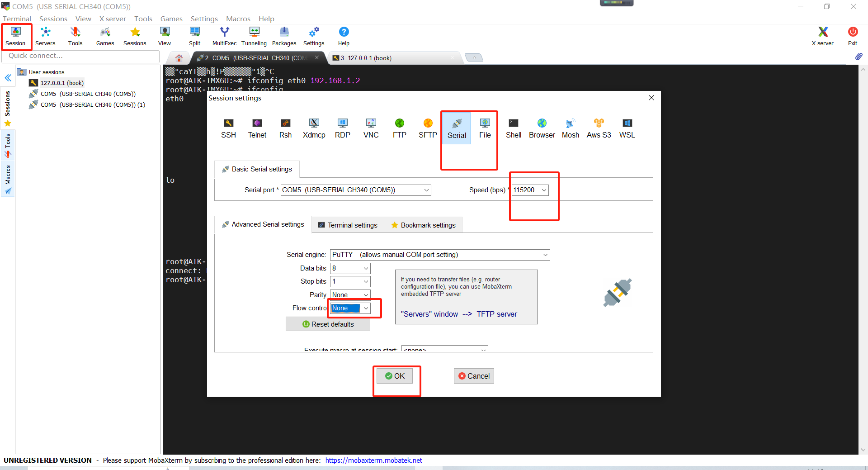Click the Sessions star toolbar icon
The image size is (868, 470).
(135, 36)
